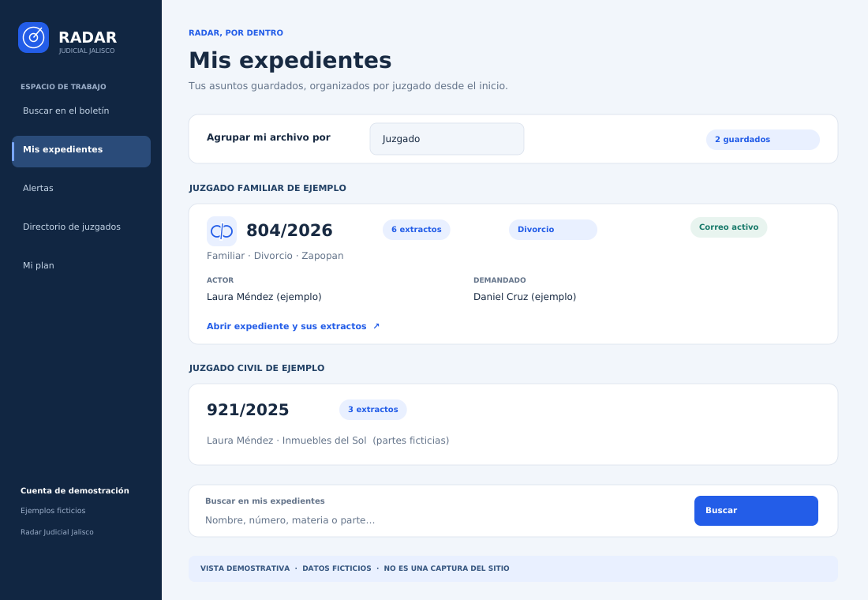Select case number 921/2025

[248, 410]
